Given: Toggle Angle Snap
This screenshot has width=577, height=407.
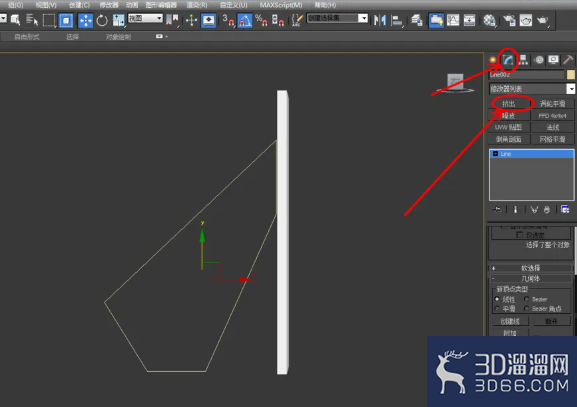Looking at the screenshot, I should pyautogui.click(x=245, y=20).
